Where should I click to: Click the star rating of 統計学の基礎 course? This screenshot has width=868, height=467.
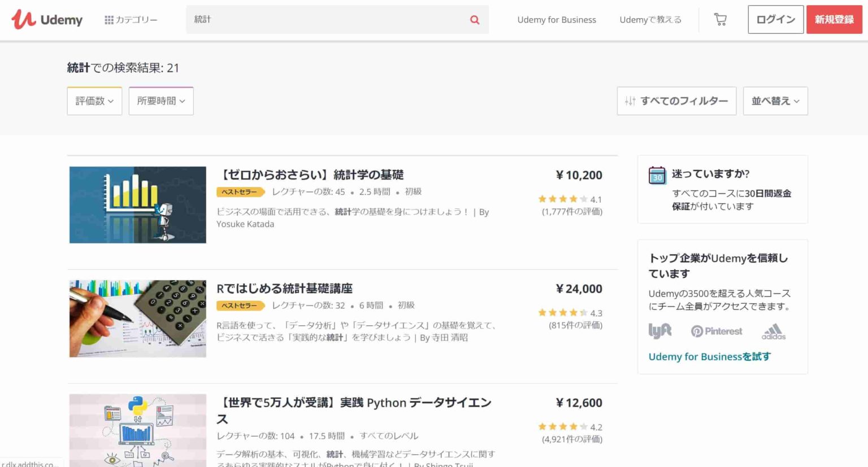point(563,199)
